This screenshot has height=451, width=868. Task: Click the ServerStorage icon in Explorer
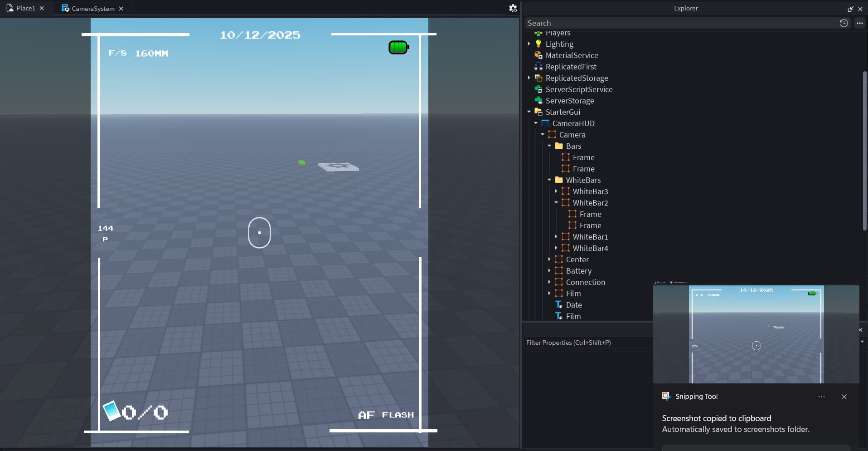point(538,100)
